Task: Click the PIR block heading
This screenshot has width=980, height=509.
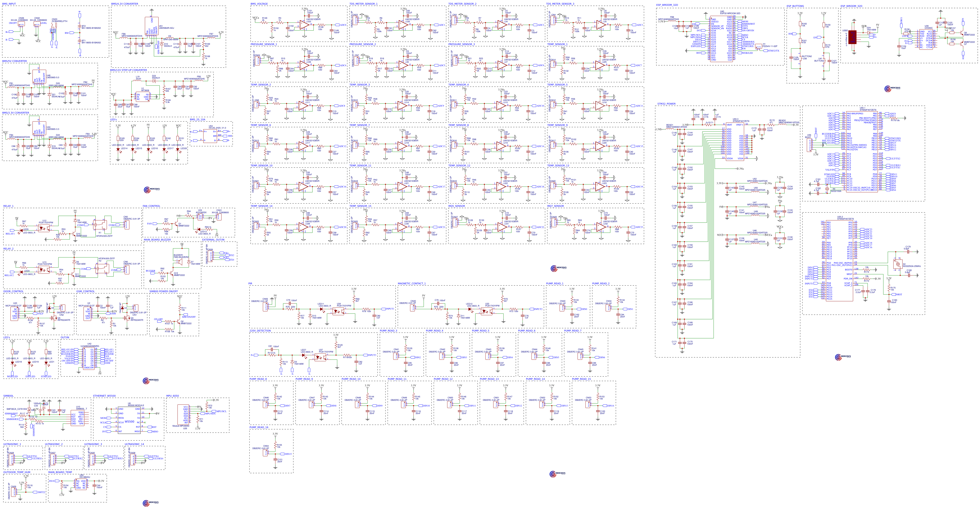Action: [x=250, y=283]
